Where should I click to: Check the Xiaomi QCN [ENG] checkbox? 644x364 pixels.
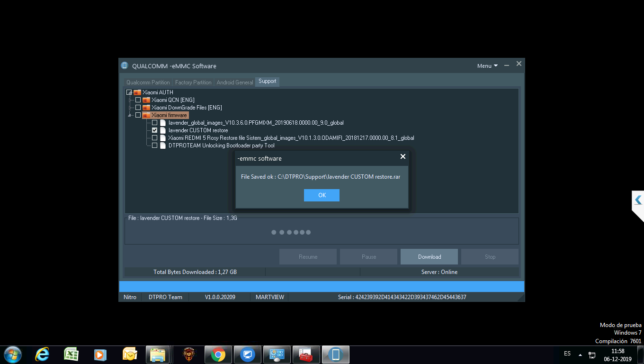tap(138, 100)
